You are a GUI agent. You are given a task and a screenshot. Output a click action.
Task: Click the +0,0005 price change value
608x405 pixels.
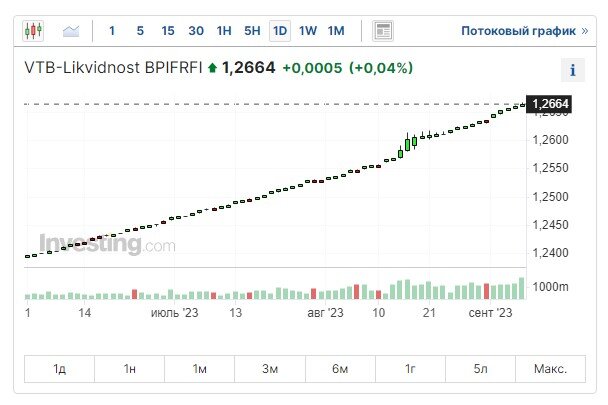pos(312,68)
